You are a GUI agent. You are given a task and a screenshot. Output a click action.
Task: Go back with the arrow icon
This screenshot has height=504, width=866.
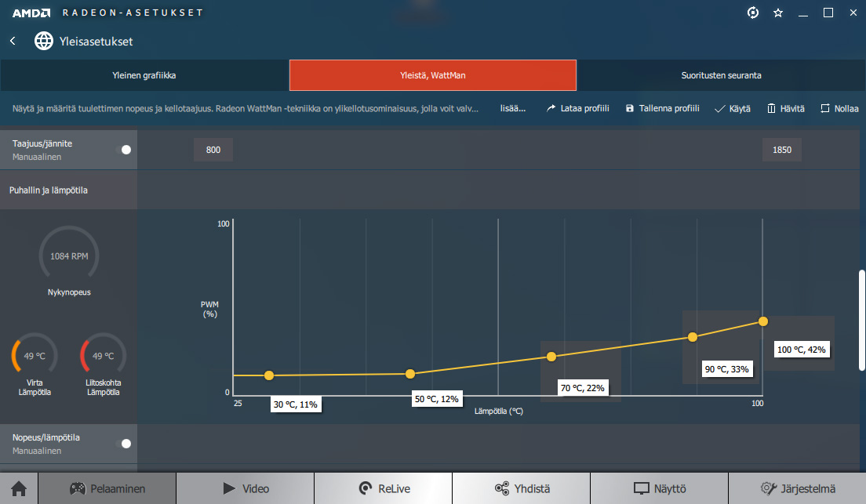(13, 41)
